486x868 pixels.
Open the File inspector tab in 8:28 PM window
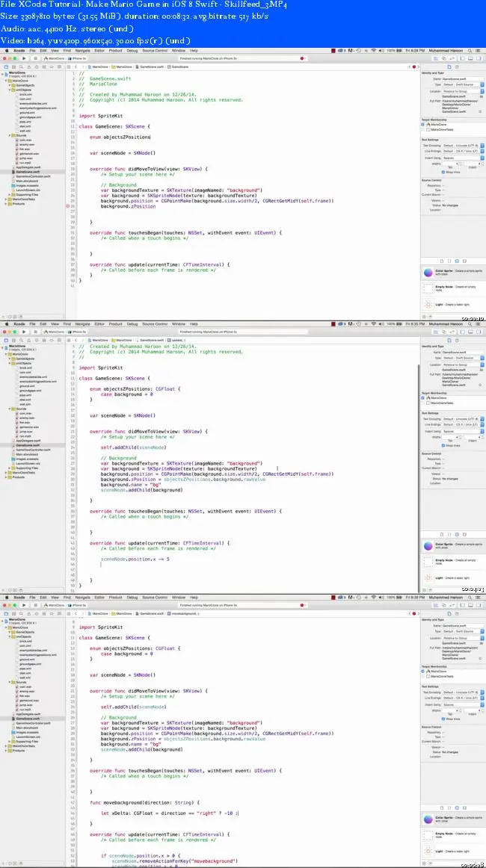tap(449, 66)
